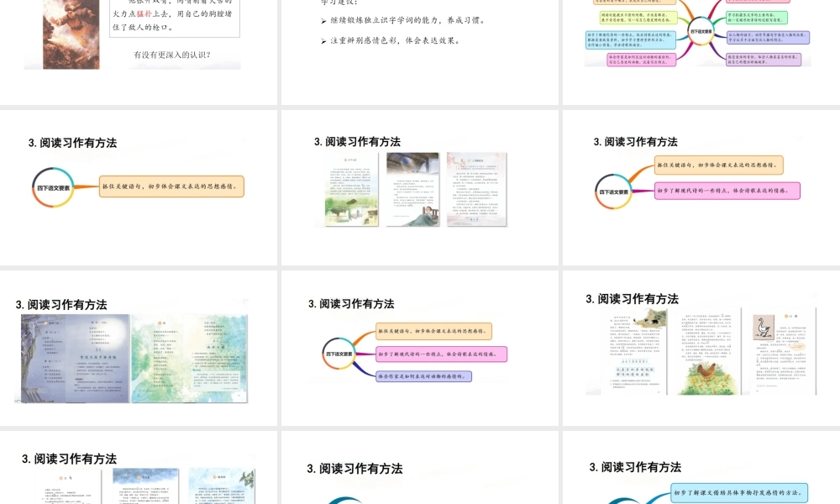This screenshot has width=840, height=504.
Task: Click the 四下语文要素 circle on the two-box slide
Action: point(613,192)
